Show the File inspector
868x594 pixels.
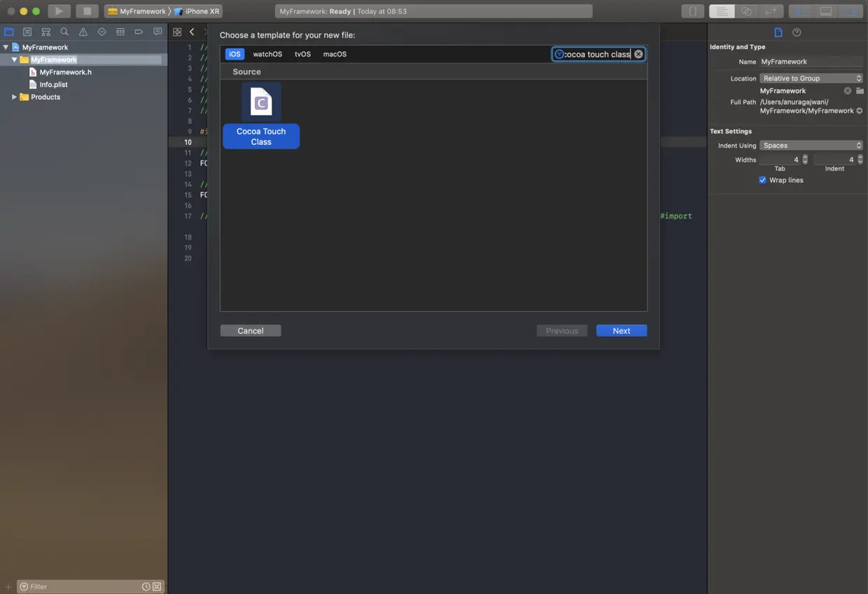778,32
